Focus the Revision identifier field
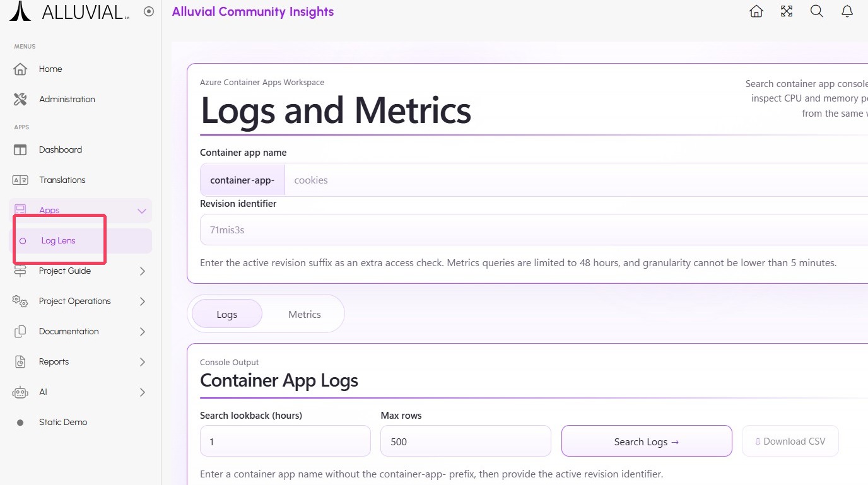 pyautogui.click(x=534, y=230)
